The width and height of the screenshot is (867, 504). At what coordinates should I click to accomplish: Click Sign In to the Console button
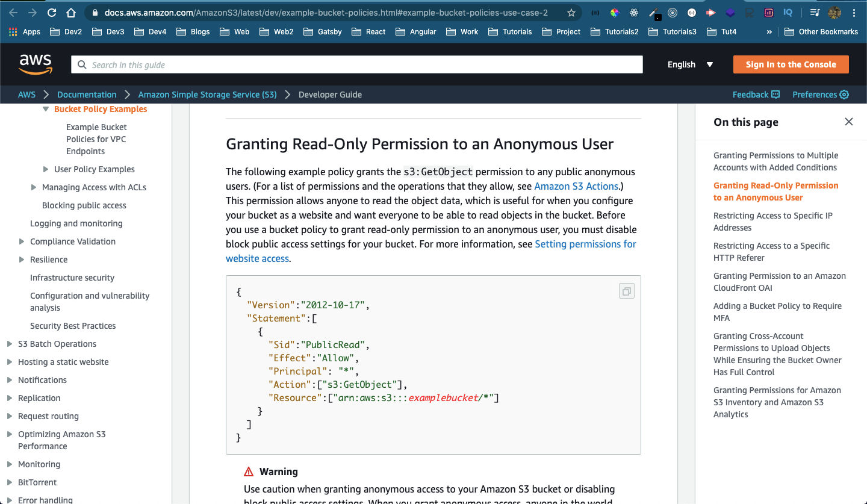tap(791, 64)
